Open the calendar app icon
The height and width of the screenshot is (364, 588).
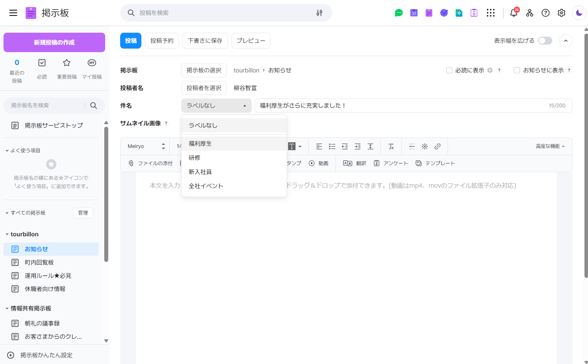414,13
